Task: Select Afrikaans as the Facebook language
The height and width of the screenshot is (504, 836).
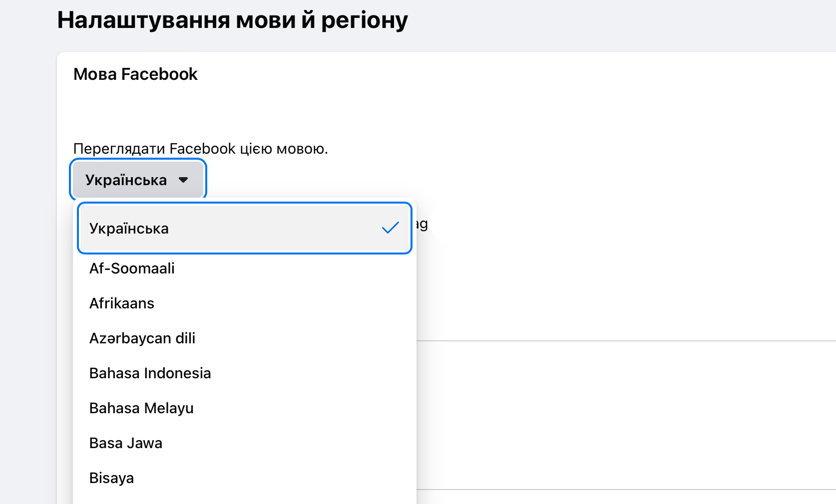Action: (122, 303)
